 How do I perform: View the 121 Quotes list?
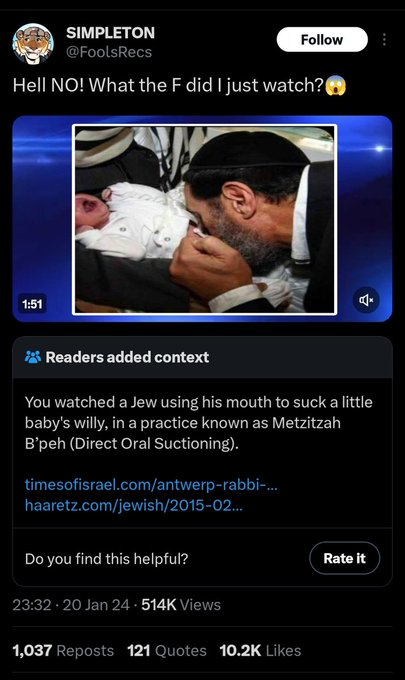pos(167,651)
